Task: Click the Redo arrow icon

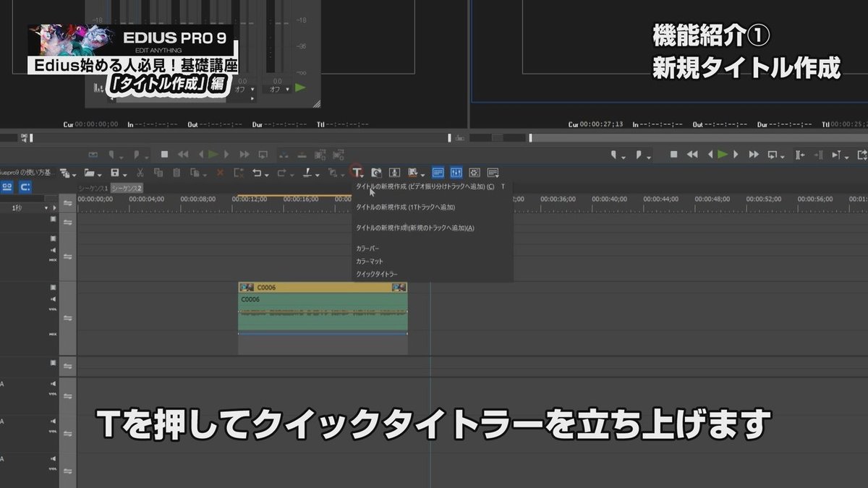Action: 282,173
